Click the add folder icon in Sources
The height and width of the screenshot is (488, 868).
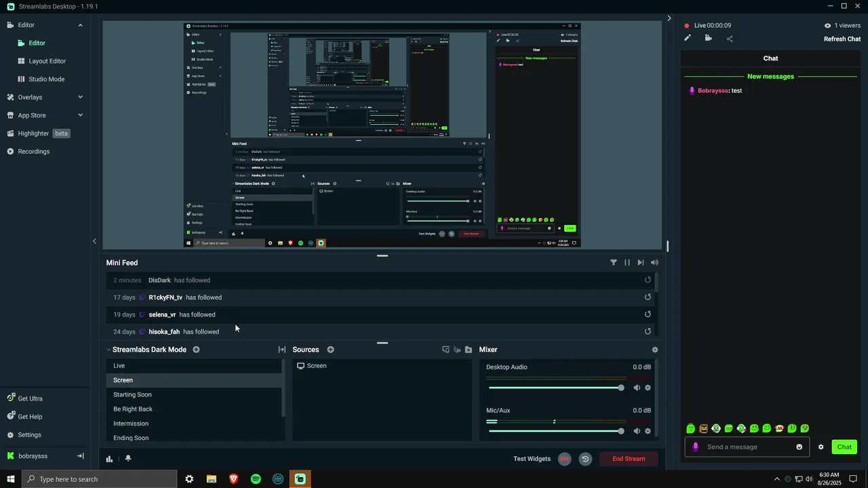[469, 350]
